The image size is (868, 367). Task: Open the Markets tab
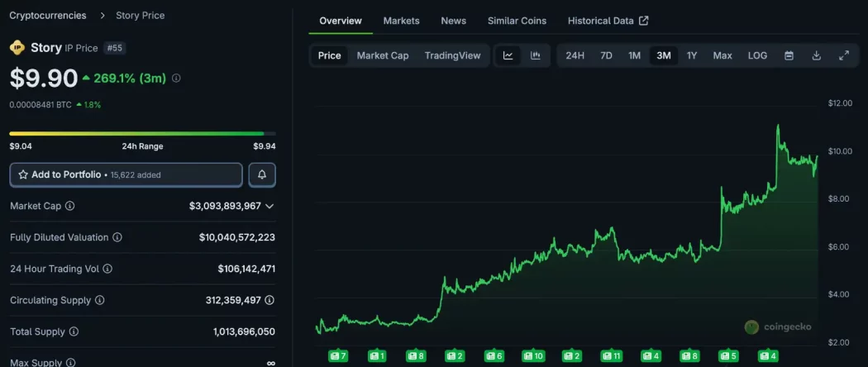coord(401,21)
